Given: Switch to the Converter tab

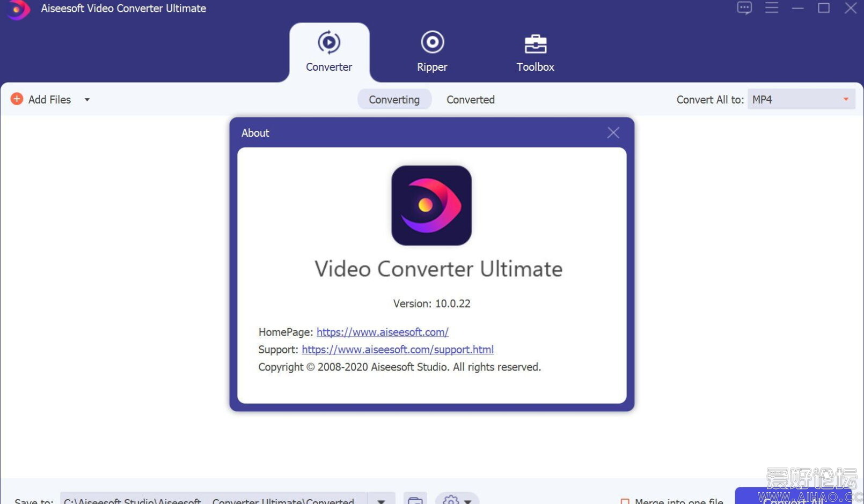Looking at the screenshot, I should coord(329,53).
